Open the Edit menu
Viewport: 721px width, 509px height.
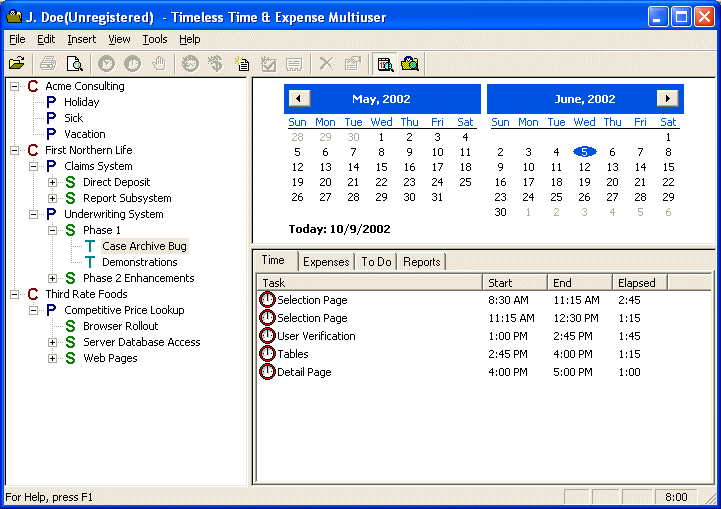pyautogui.click(x=46, y=40)
